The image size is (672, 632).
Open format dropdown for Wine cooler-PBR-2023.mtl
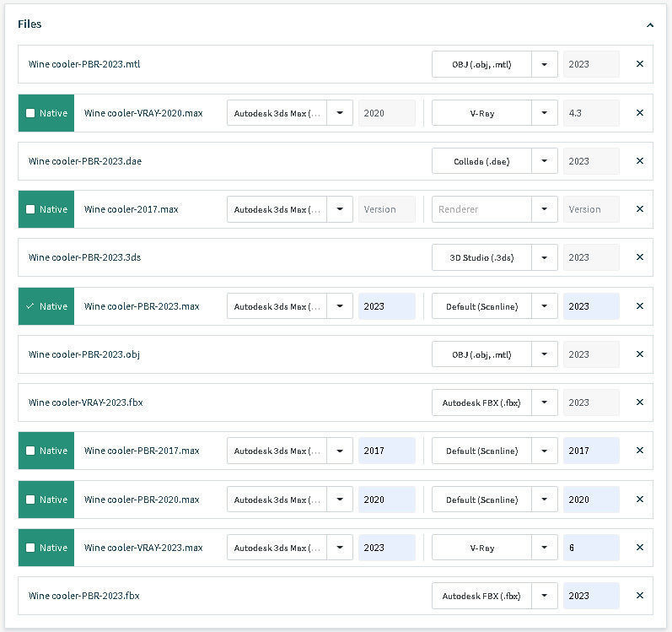pyautogui.click(x=545, y=64)
